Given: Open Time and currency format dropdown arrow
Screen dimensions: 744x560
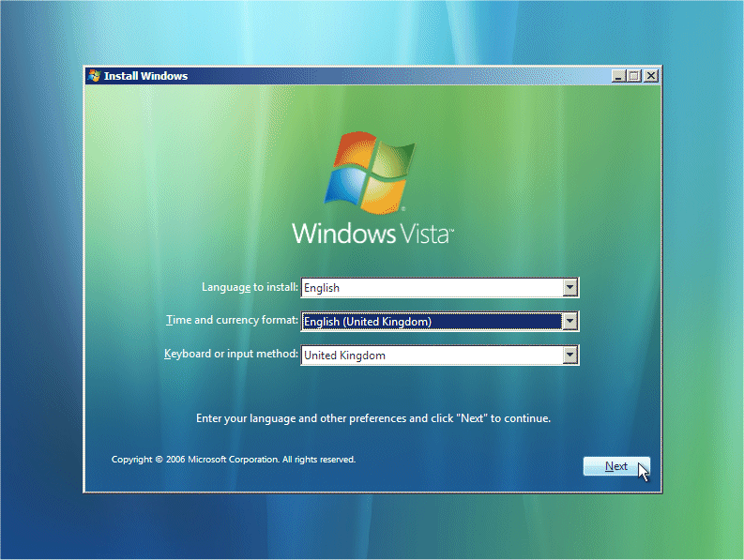Looking at the screenshot, I should tap(569, 322).
